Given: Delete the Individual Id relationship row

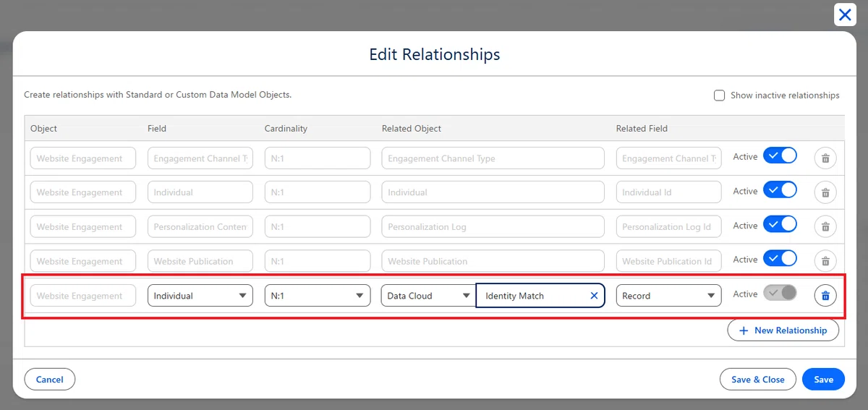Looking at the screenshot, I should [x=825, y=192].
